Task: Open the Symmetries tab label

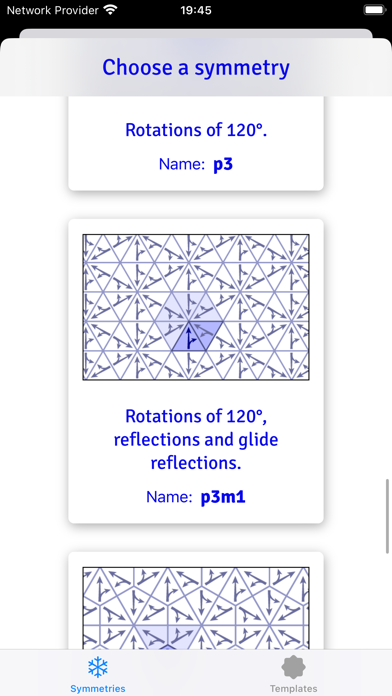Action: [98, 688]
